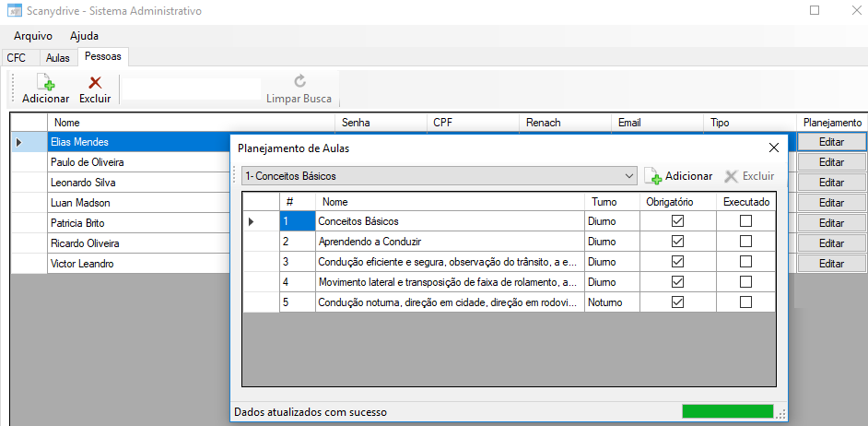Check Executado for Aprendendo a Conduzir

tap(745, 242)
